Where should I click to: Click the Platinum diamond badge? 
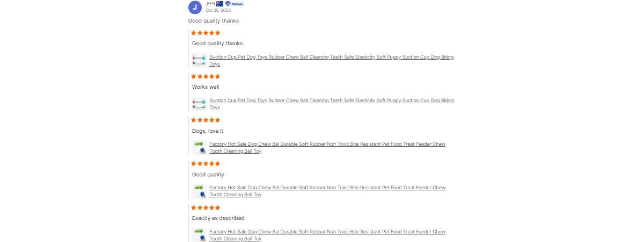pyautogui.click(x=235, y=4)
